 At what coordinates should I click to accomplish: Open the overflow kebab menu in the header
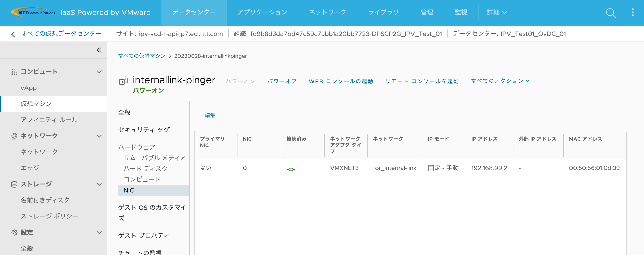point(633,12)
